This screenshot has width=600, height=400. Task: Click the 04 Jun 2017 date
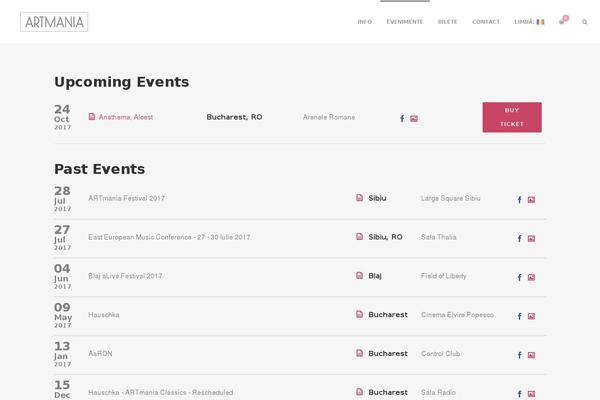coord(62,276)
